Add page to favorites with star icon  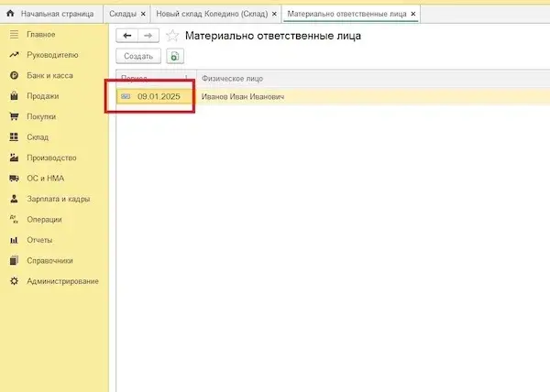pos(171,36)
